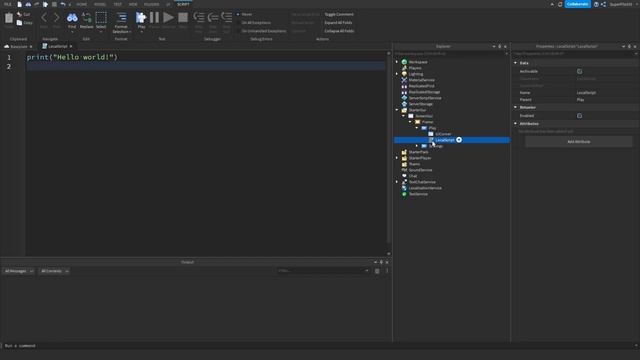This screenshot has height=360, width=640.
Task: Collapse the Play button tree node
Action: tap(417, 128)
